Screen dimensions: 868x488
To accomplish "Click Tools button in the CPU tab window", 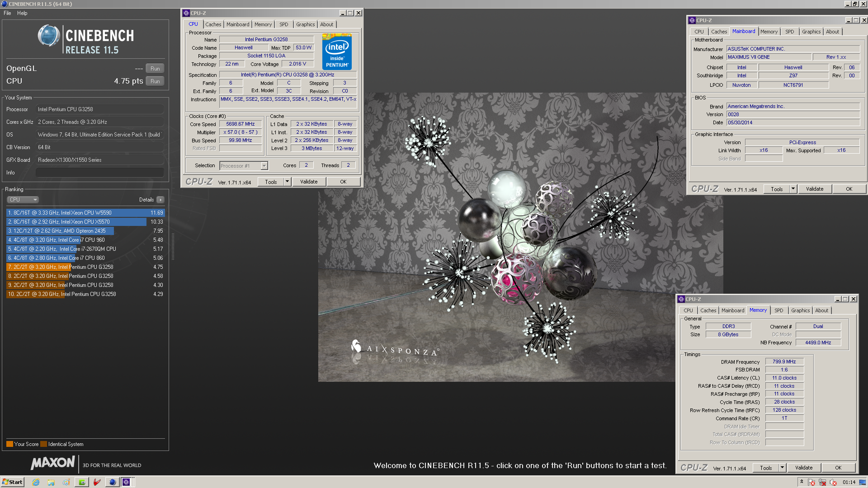I will coord(271,182).
